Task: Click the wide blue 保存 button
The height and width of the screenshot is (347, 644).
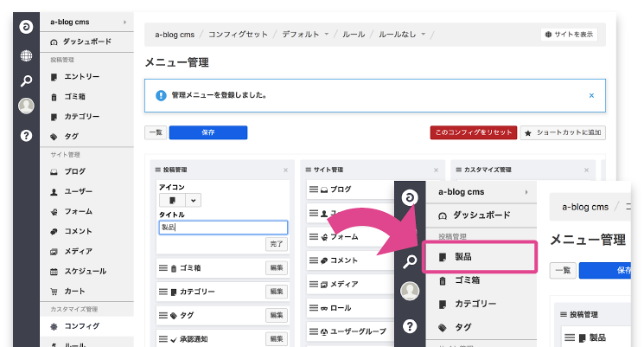Action: coord(208,132)
